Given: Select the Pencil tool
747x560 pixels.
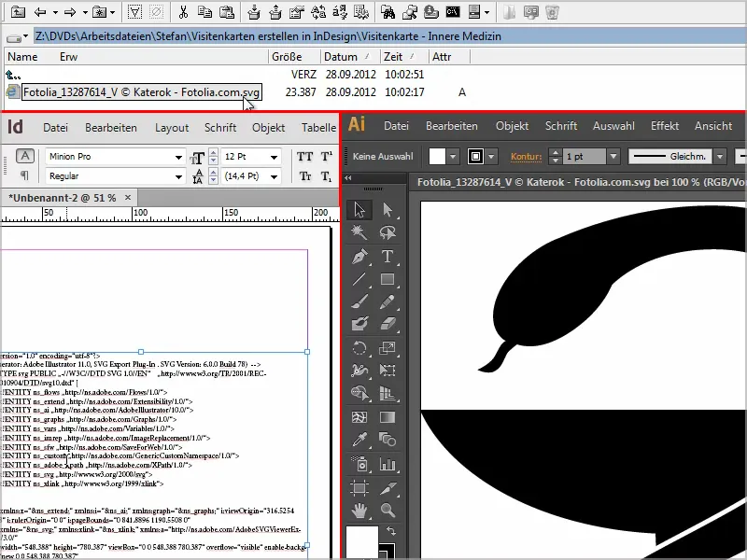Looking at the screenshot, I should point(388,301).
